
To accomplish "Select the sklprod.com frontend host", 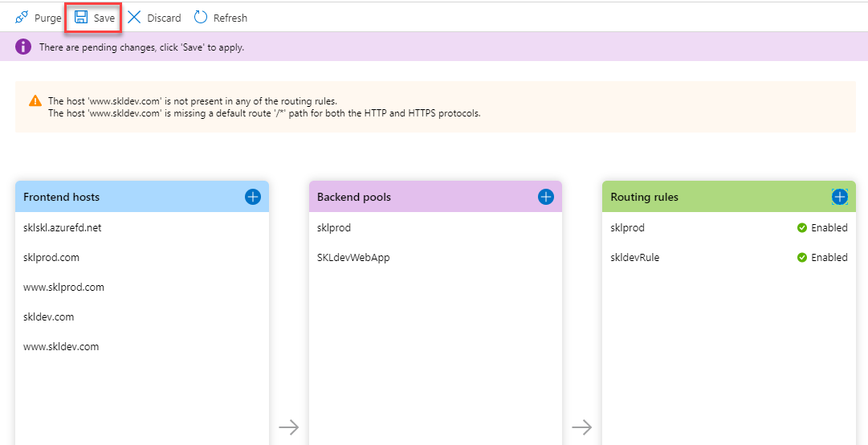I will 51,257.
